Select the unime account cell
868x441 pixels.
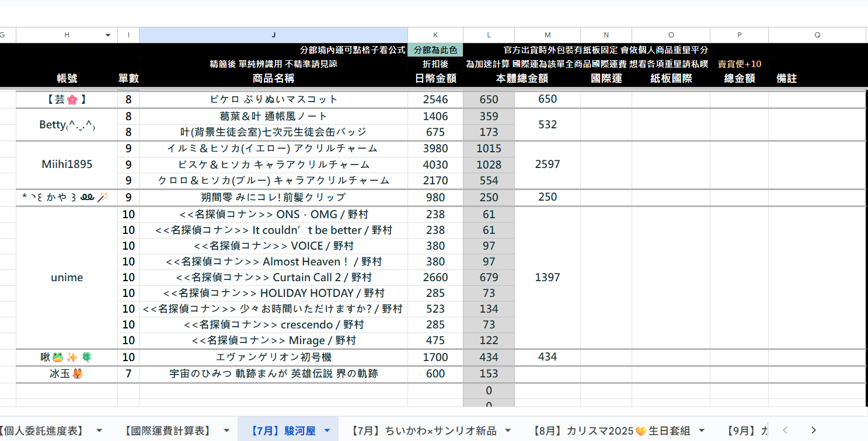67,278
